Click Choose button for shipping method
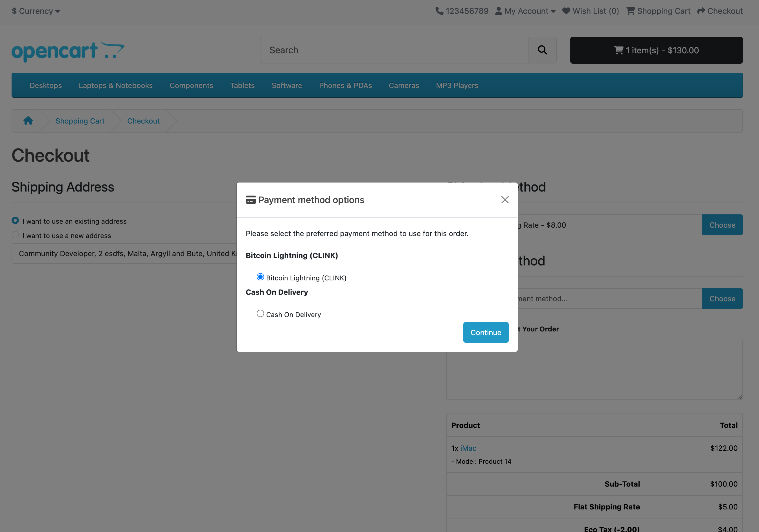Image resolution: width=759 pixels, height=532 pixels. coord(722,225)
